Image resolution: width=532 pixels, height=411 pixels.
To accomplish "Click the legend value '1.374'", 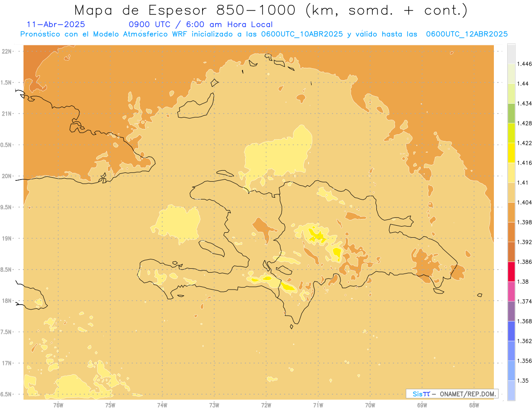I will [524, 301].
